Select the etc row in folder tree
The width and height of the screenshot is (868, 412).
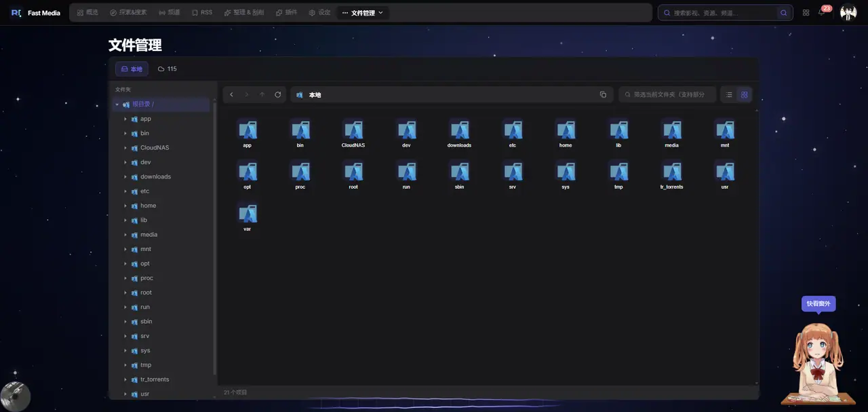161,191
